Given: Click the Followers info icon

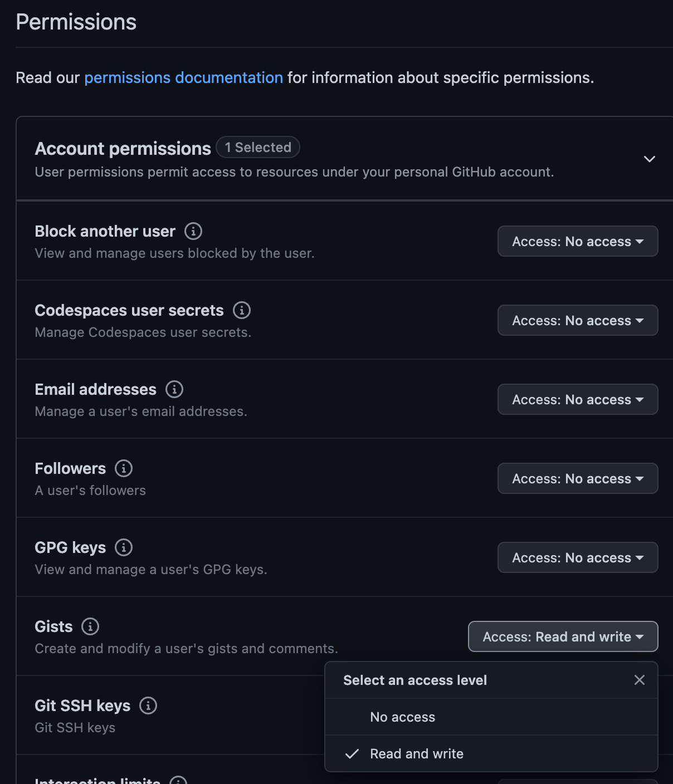Looking at the screenshot, I should [x=123, y=468].
